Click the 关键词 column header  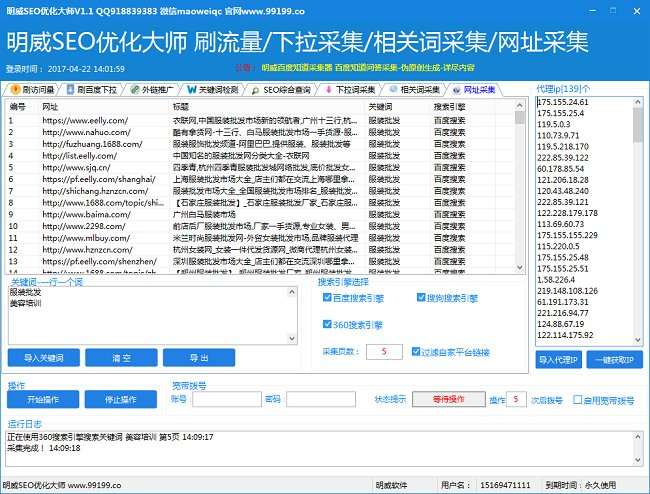point(399,107)
